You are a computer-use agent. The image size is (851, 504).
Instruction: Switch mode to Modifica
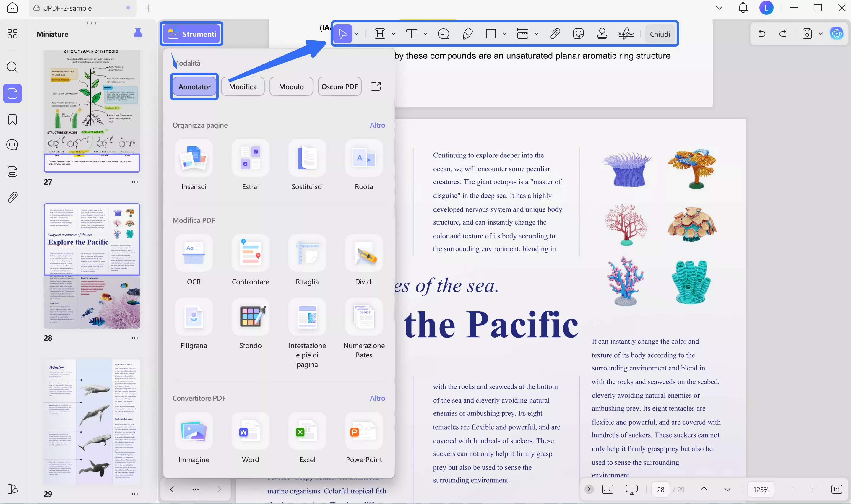pyautogui.click(x=243, y=87)
